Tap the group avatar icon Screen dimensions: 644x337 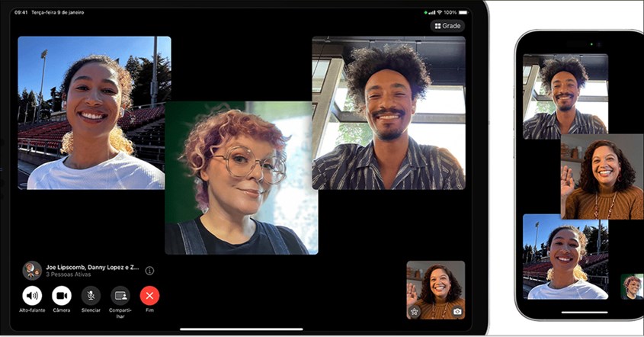32,271
